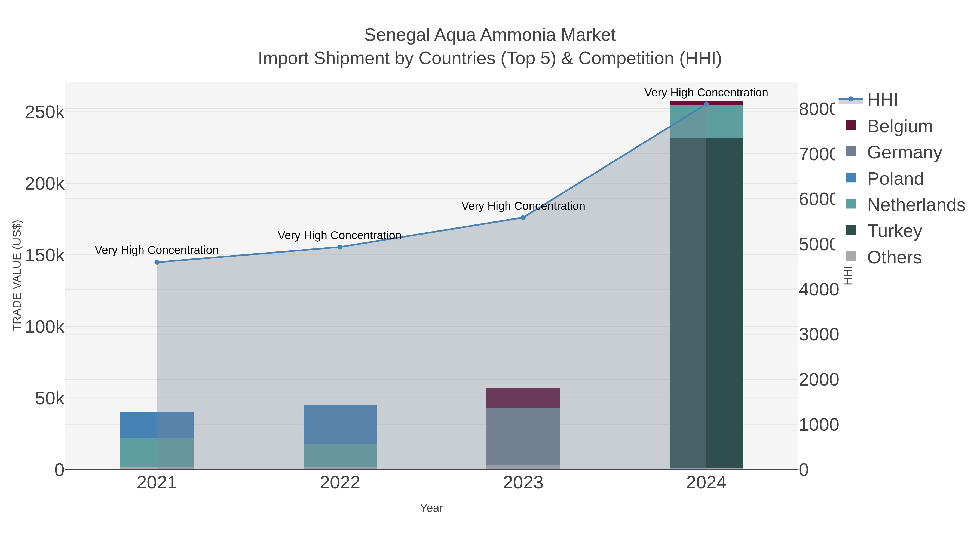Screen dimensions: 980x551
Task: Toggle the HHI legend entry
Action: click(868, 100)
